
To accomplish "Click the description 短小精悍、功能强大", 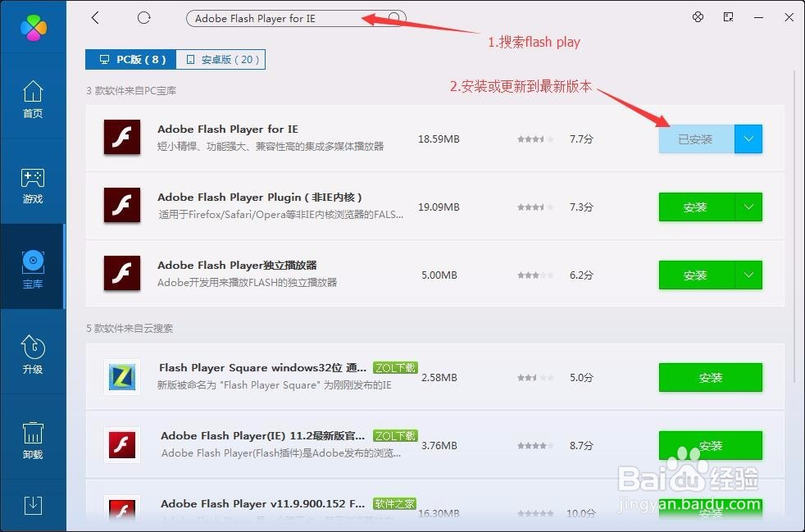I will click(x=271, y=147).
